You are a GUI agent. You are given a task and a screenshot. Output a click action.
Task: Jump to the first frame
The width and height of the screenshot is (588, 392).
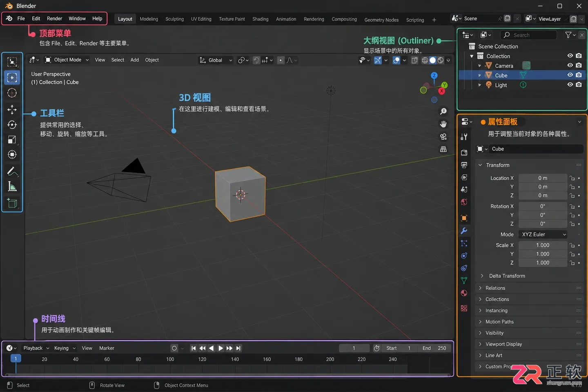pyautogui.click(x=194, y=348)
